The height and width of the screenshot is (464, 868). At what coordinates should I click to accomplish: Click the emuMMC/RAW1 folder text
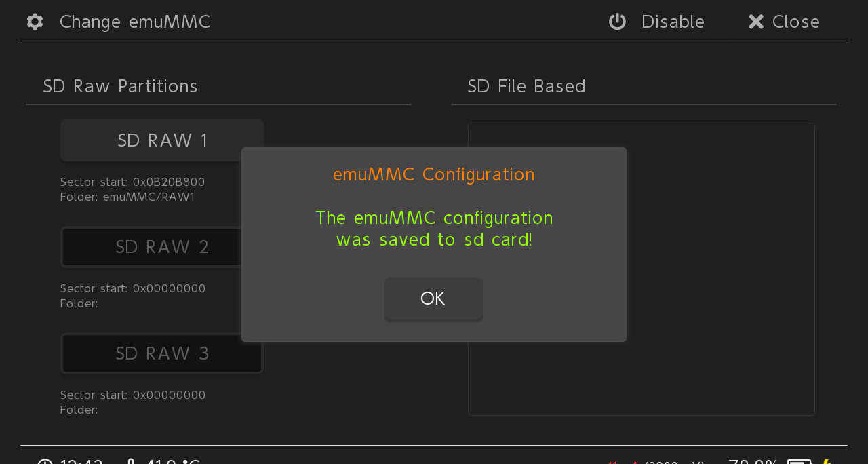[149, 197]
